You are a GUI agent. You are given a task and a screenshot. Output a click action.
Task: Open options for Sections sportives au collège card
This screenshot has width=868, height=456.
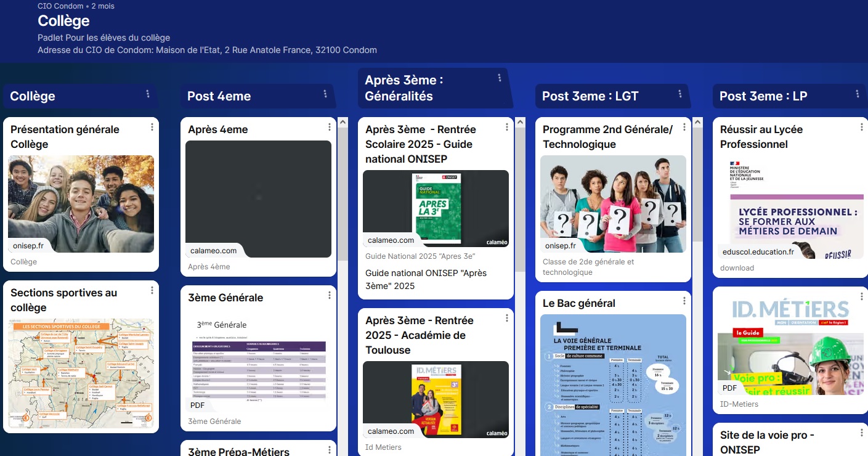(x=152, y=290)
